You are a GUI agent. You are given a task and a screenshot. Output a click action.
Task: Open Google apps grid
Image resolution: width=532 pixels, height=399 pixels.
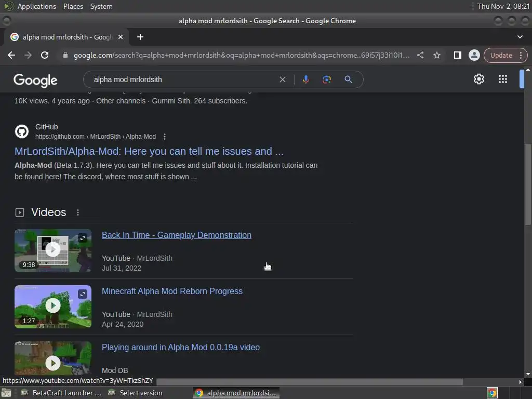click(x=503, y=79)
